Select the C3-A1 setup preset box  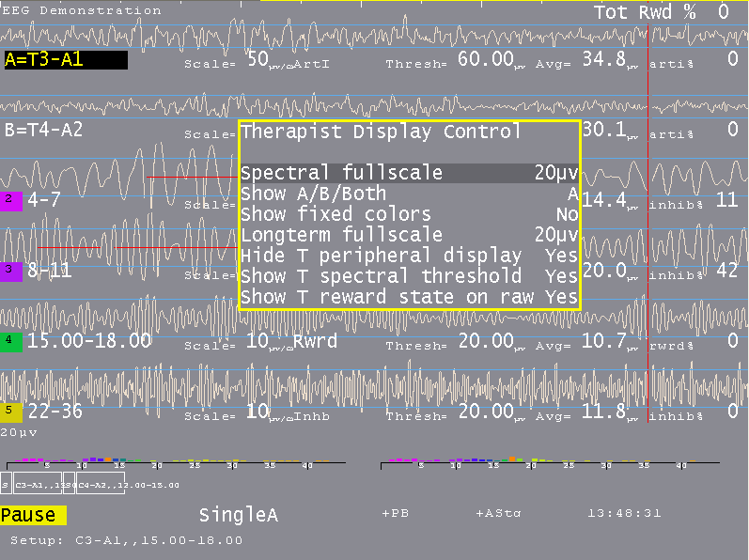pyautogui.click(x=38, y=484)
